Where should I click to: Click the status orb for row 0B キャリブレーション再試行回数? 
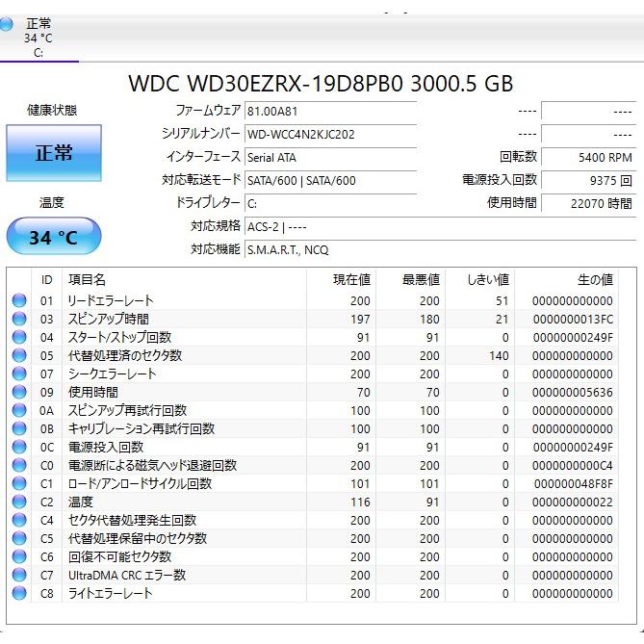pos(19,428)
